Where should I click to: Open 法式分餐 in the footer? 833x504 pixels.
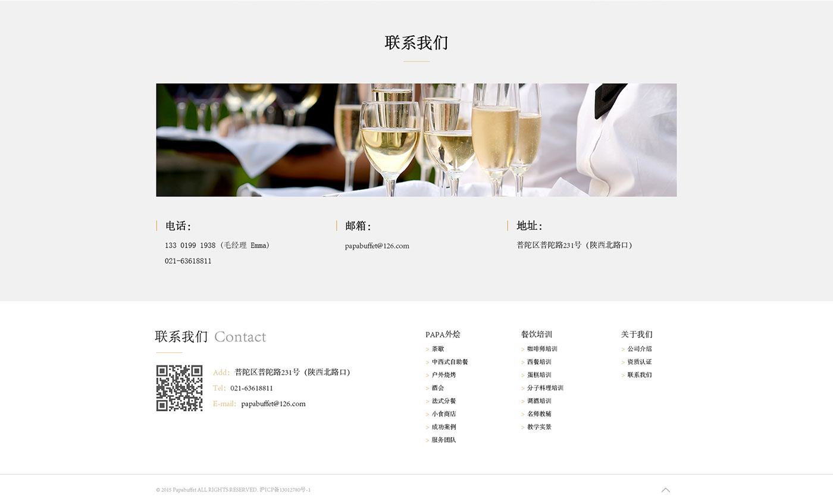(x=443, y=401)
